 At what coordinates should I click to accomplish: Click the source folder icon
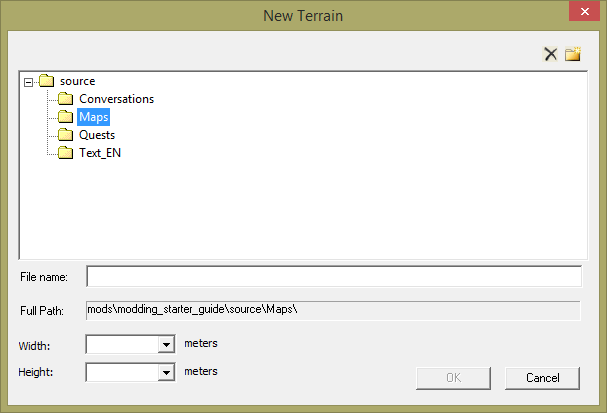click(46, 81)
